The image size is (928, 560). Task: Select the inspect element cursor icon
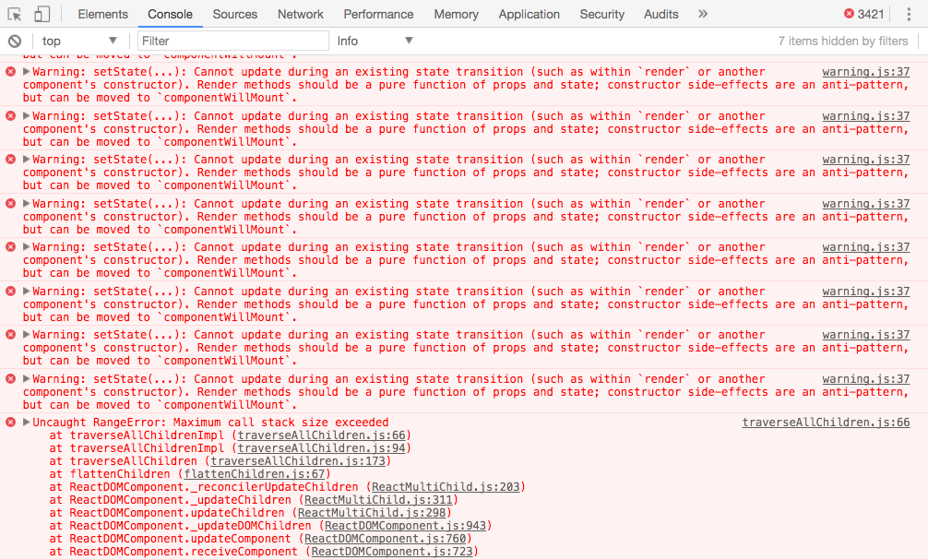click(x=13, y=14)
